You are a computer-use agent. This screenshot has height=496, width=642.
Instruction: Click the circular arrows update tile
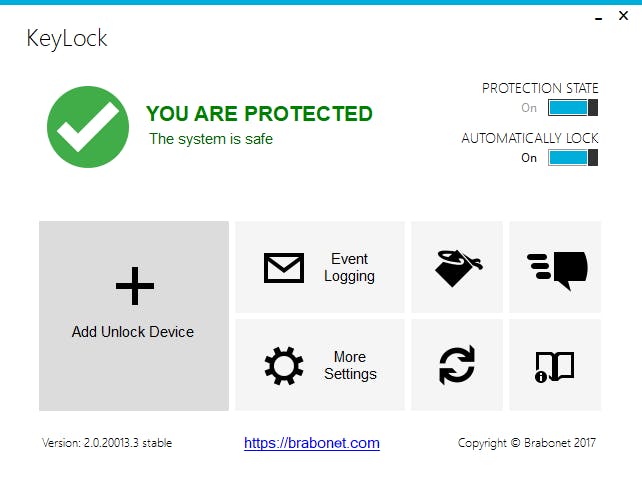(x=457, y=366)
